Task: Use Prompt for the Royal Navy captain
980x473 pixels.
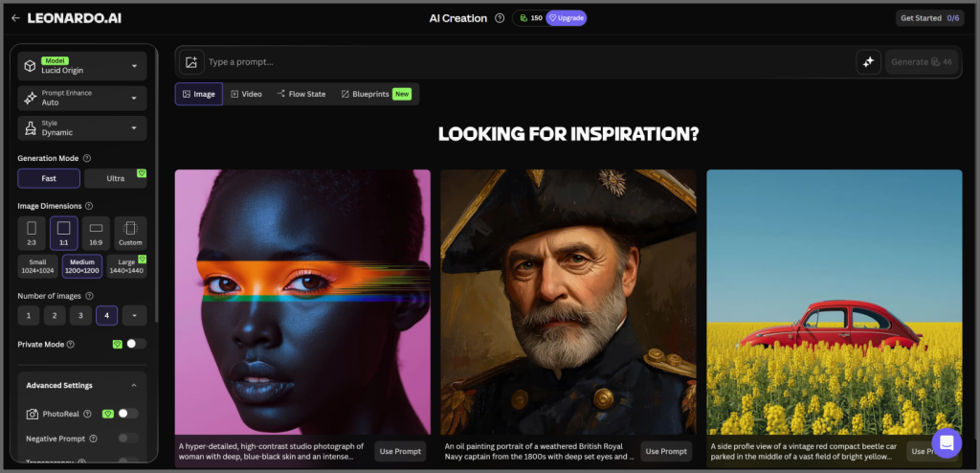Action: click(x=666, y=451)
